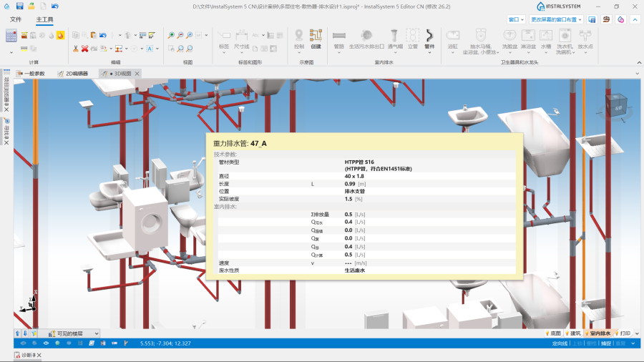Click the undo arrow in the title bar

tap(54, 6)
